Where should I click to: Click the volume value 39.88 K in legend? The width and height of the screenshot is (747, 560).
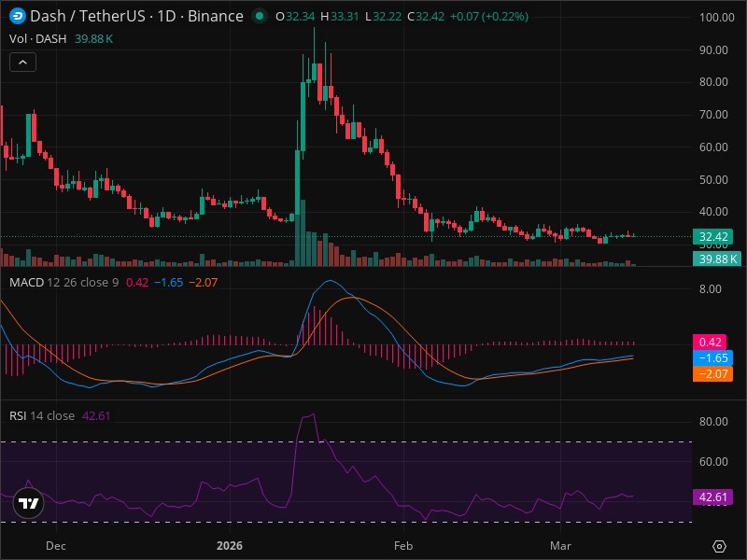coord(94,38)
